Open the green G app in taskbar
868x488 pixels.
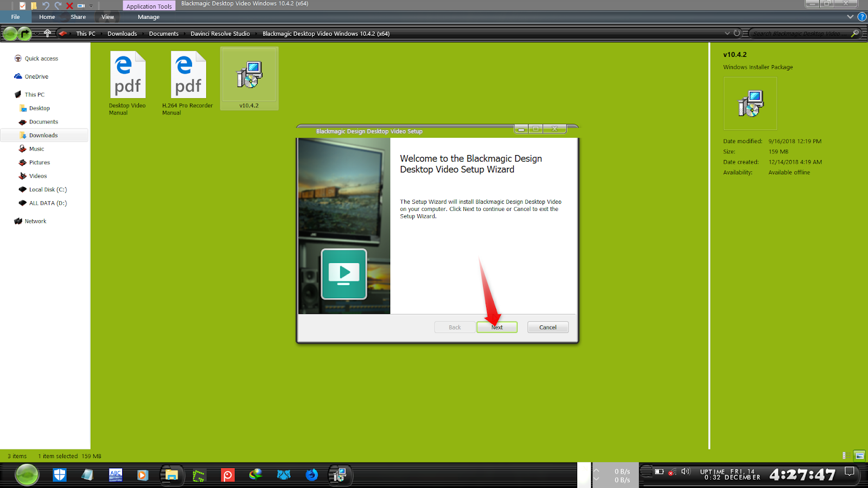(x=199, y=476)
